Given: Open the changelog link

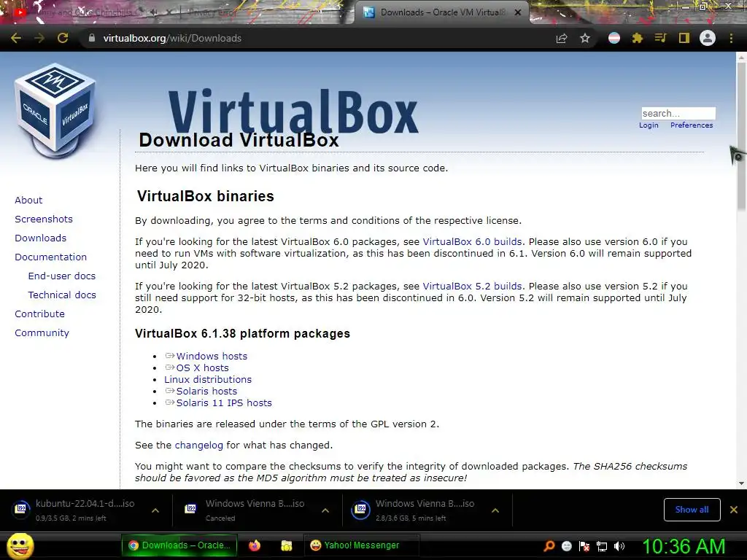Looking at the screenshot, I should point(198,446).
